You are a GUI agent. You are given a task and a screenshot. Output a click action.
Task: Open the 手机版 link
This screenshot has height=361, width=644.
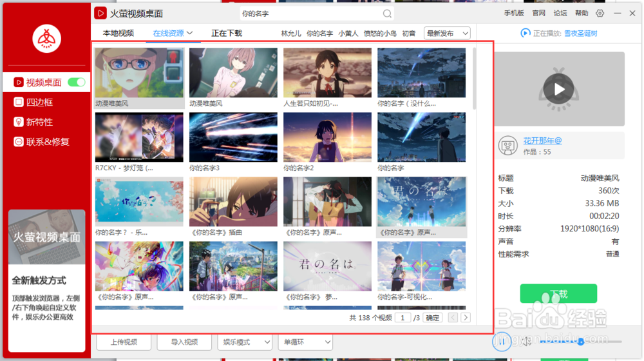click(514, 13)
